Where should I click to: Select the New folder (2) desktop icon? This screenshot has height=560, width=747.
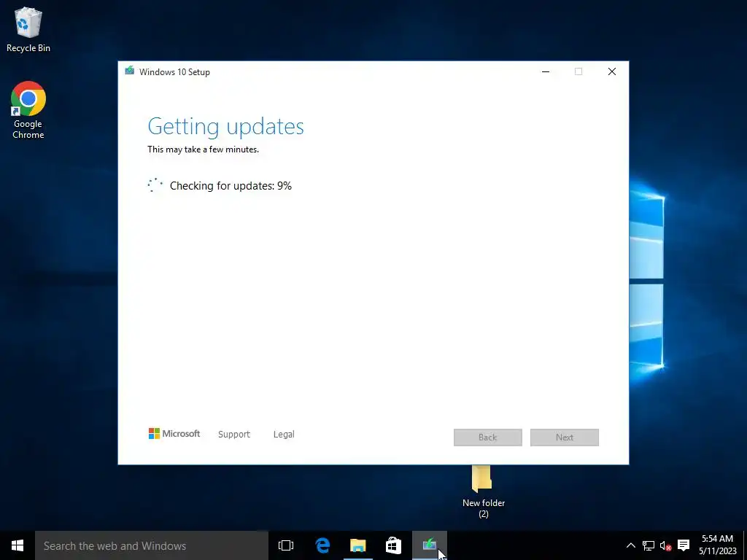(x=483, y=491)
